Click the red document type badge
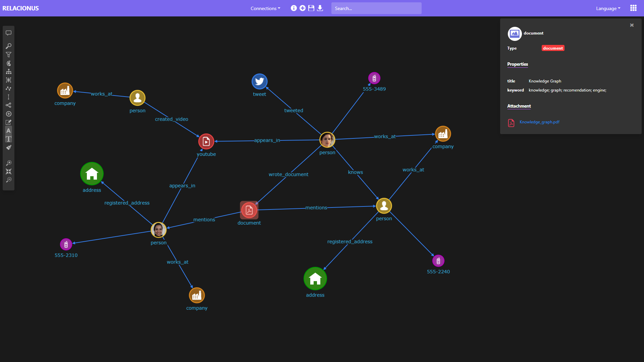 (x=553, y=48)
